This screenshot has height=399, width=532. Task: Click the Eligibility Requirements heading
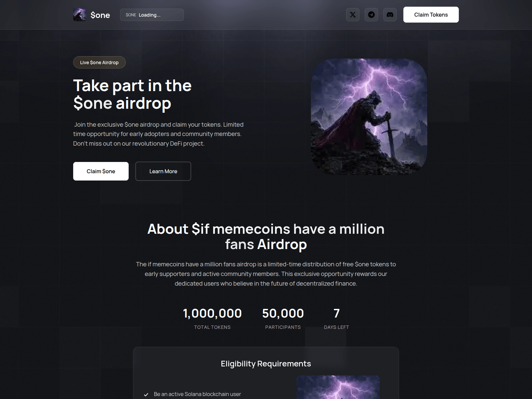266,364
